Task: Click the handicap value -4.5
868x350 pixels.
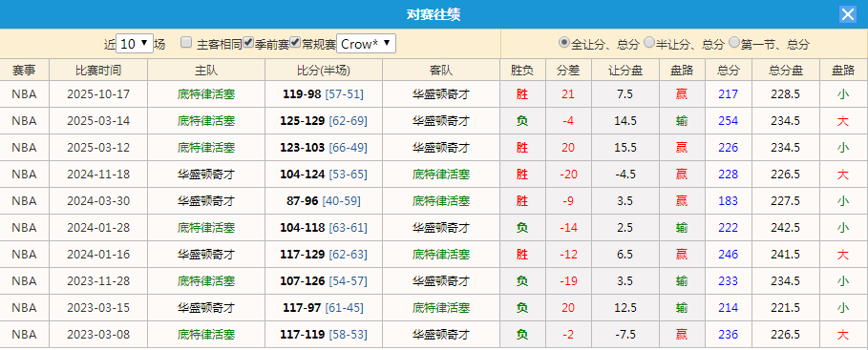Action: click(x=625, y=175)
